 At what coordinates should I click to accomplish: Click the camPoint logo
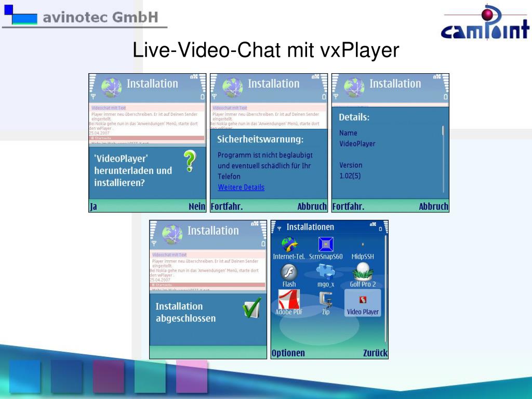click(x=485, y=22)
